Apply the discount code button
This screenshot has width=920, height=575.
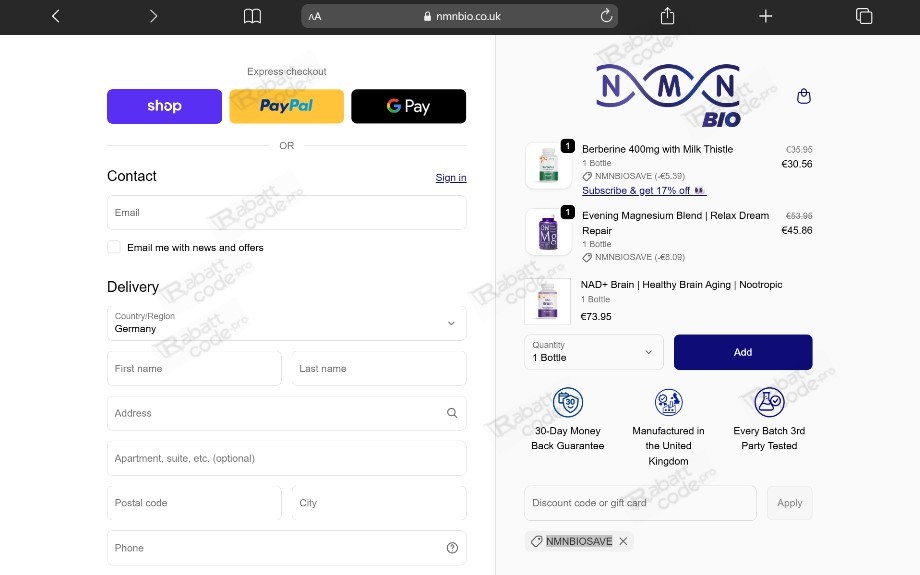pyautogui.click(x=790, y=503)
